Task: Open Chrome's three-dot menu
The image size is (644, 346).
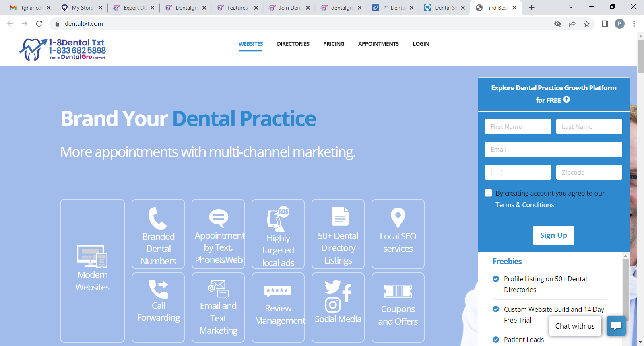Action: [634, 24]
